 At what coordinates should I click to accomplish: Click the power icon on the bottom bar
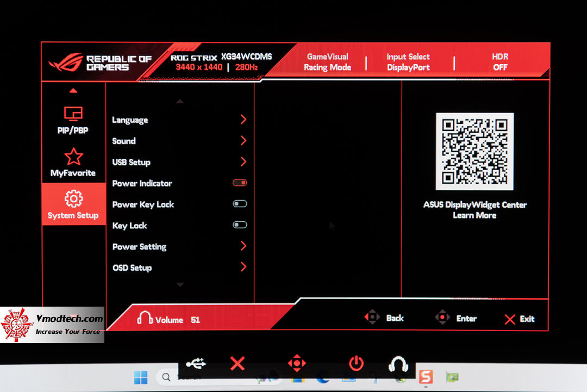[x=356, y=363]
